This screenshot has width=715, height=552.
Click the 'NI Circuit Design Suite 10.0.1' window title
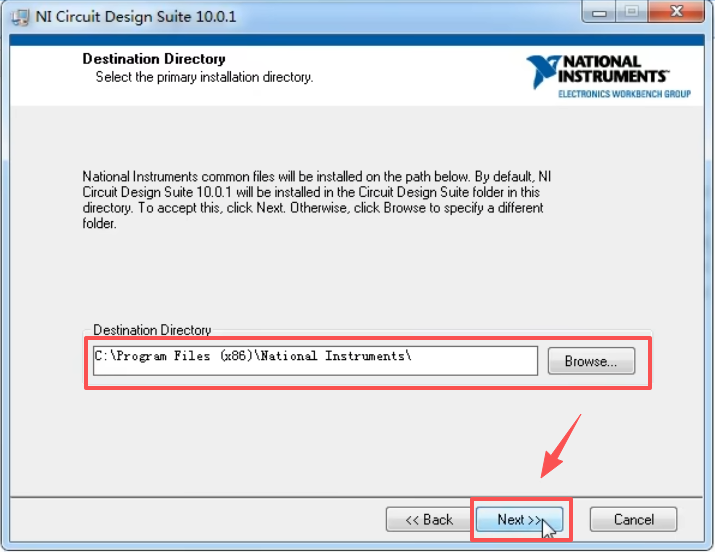point(136,17)
